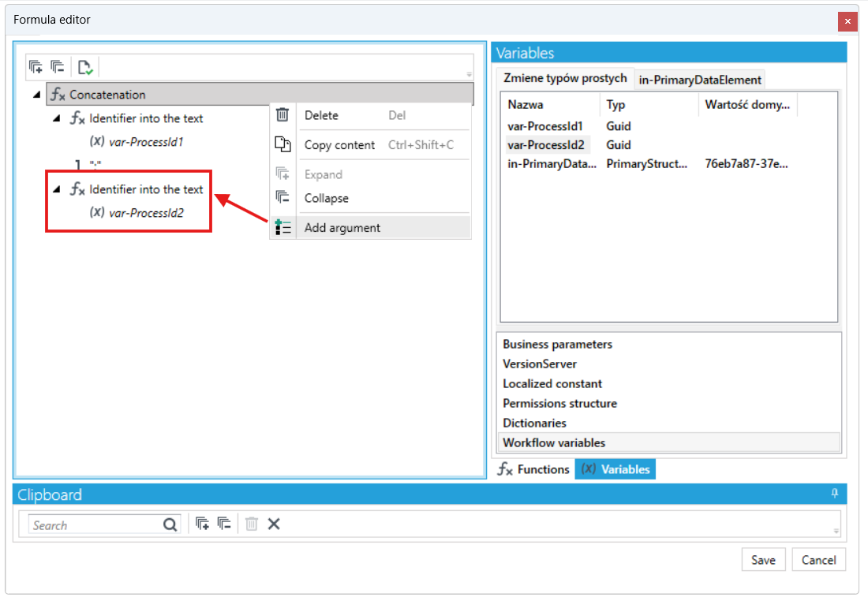
Task: Choose Add argument from the context menu
Action: [x=370, y=227]
